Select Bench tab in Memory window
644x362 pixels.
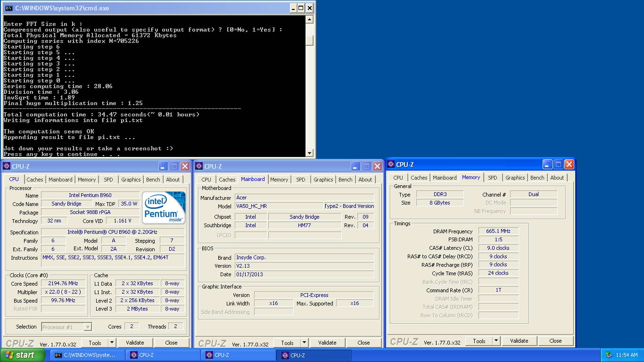point(537,178)
